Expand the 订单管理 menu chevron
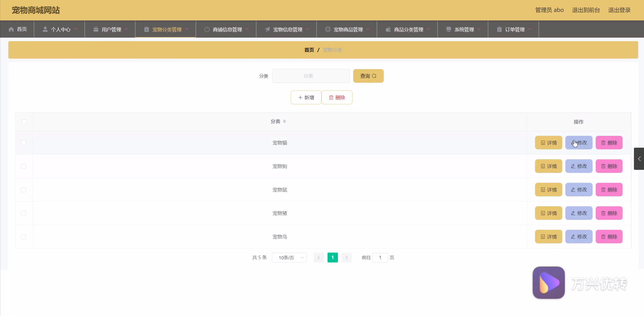The height and width of the screenshot is (316, 644). [x=530, y=29]
